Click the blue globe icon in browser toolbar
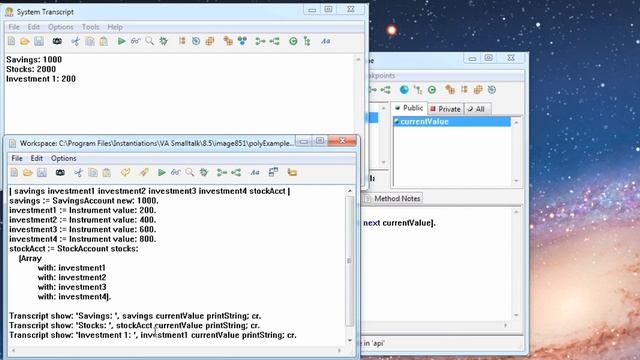The width and height of the screenshot is (640, 360). tap(404, 90)
